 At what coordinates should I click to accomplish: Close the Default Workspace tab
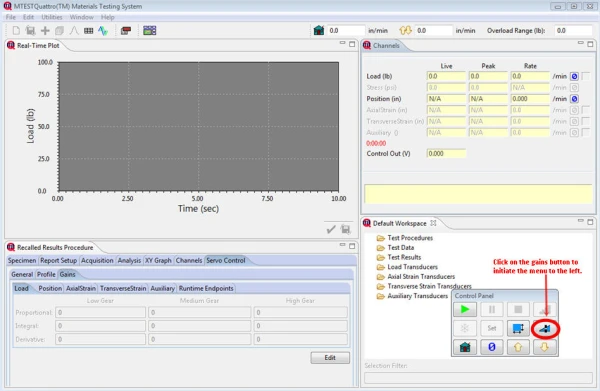pyautogui.click(x=433, y=223)
